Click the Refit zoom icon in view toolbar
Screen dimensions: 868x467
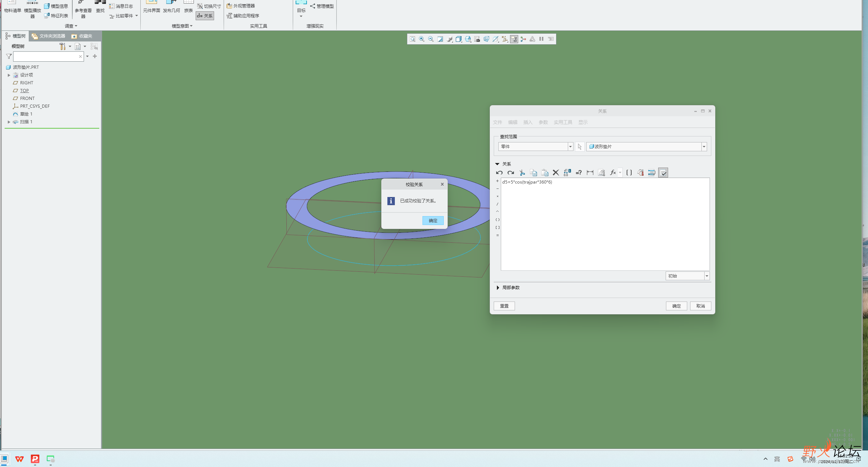pos(412,39)
